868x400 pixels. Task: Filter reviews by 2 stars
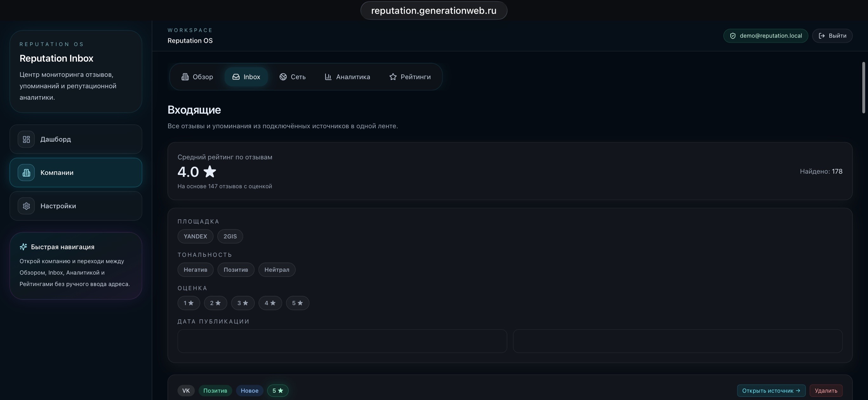click(216, 303)
